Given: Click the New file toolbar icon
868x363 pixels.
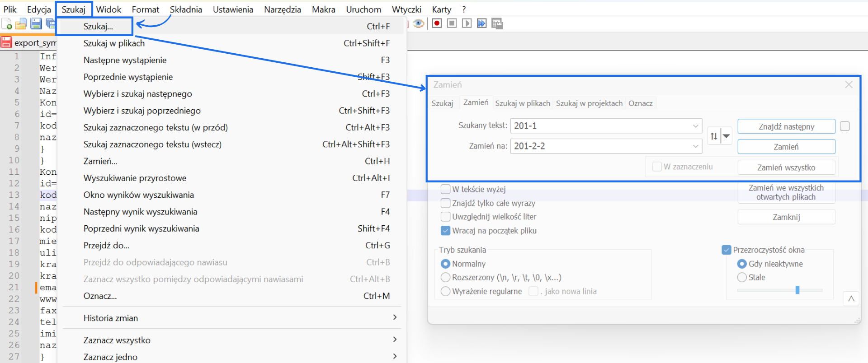Looking at the screenshot, I should [7, 24].
